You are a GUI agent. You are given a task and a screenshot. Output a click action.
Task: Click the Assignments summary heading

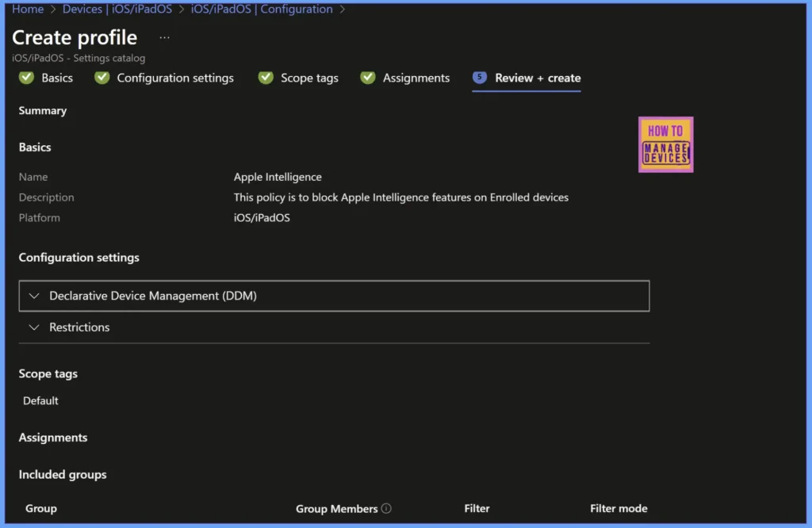(53, 438)
